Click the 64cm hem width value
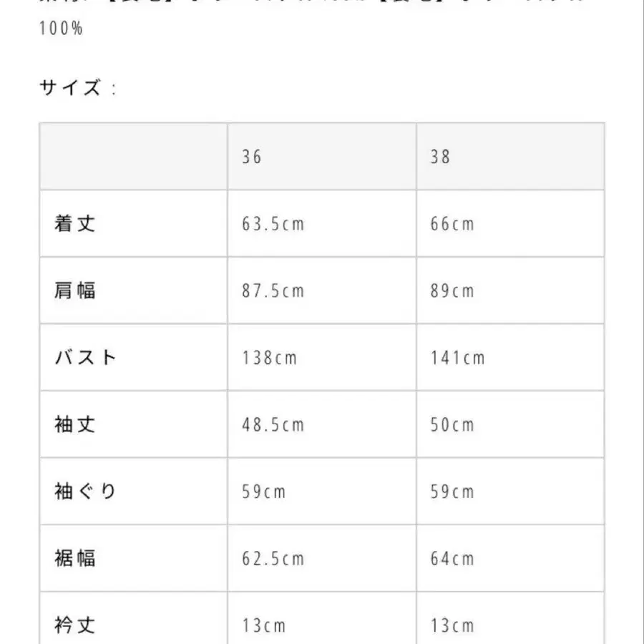644x644 pixels. pyautogui.click(x=452, y=559)
